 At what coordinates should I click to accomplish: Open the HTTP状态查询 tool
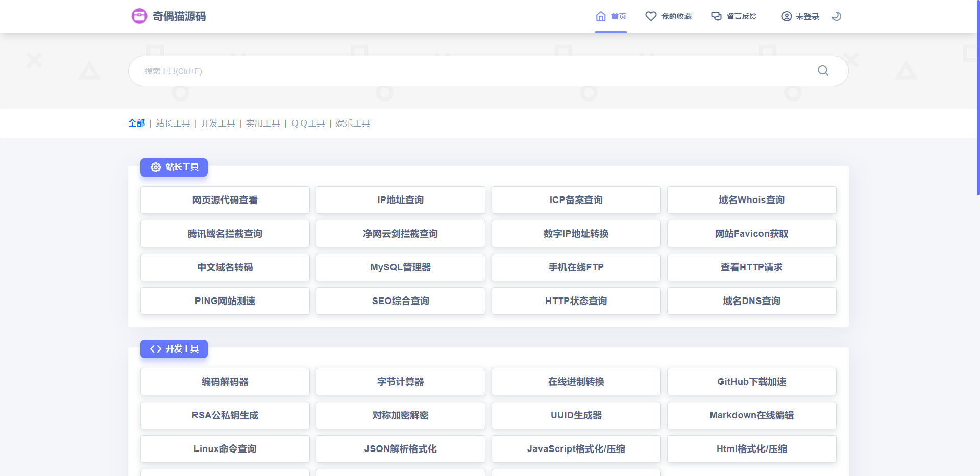click(576, 301)
